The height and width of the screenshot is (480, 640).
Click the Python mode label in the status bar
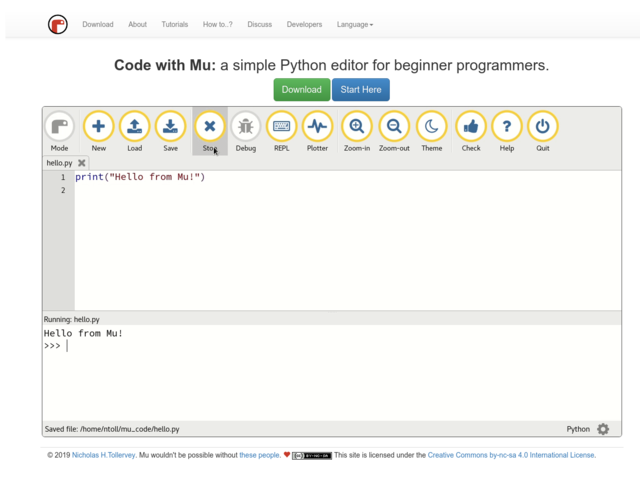(578, 429)
